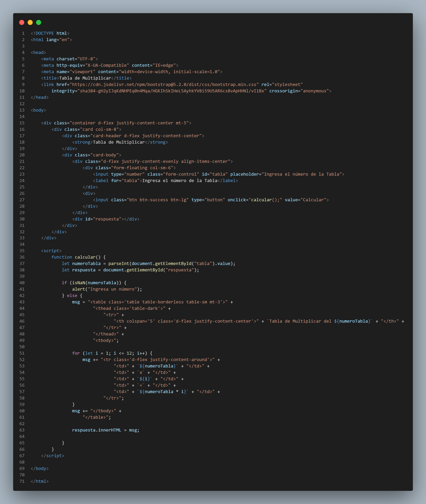Click the charset="UTF-8" meta line
Screen dimensions: 426x504
pos(70,59)
